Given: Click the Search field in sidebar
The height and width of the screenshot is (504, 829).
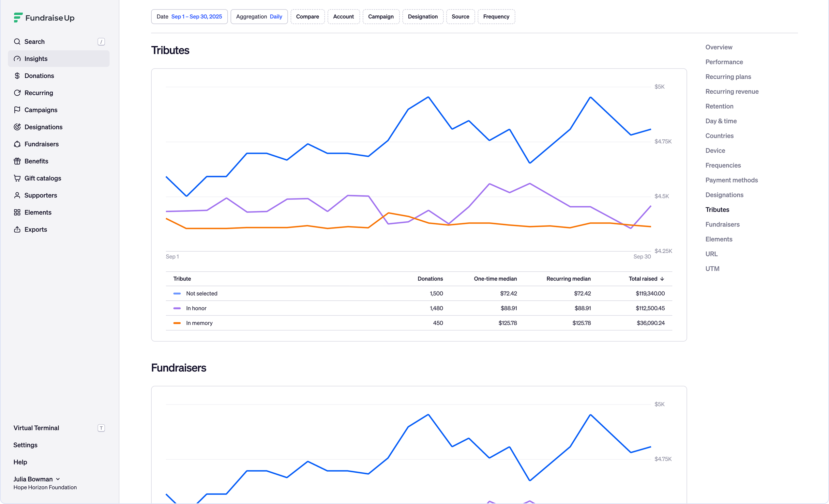Looking at the screenshot, I should tap(59, 42).
